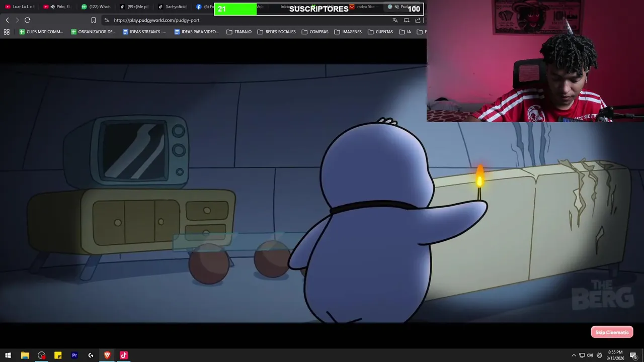Open the CLIPS MDP COMM... bookmark
The width and height of the screenshot is (644, 362).
tap(41, 32)
